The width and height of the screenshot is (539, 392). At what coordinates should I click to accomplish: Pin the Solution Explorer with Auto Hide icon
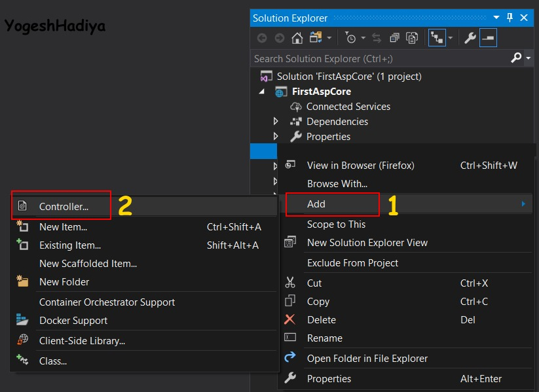(510, 18)
